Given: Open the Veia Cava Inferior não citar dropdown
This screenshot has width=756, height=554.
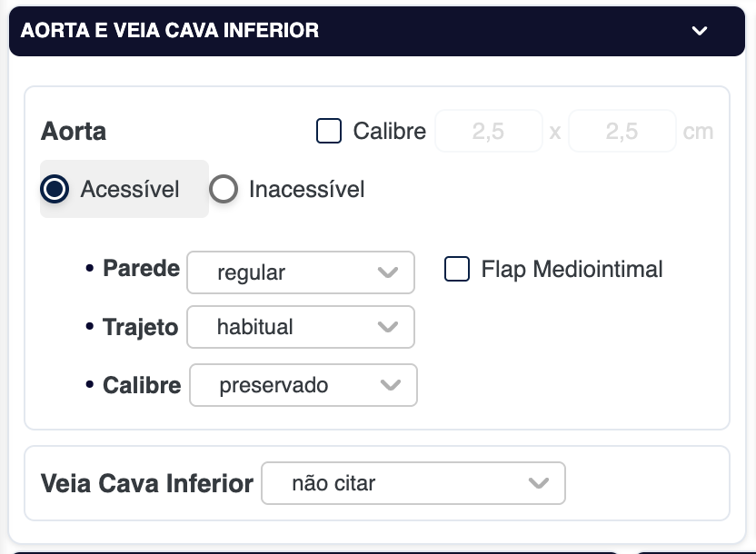Looking at the screenshot, I should coord(413,483).
